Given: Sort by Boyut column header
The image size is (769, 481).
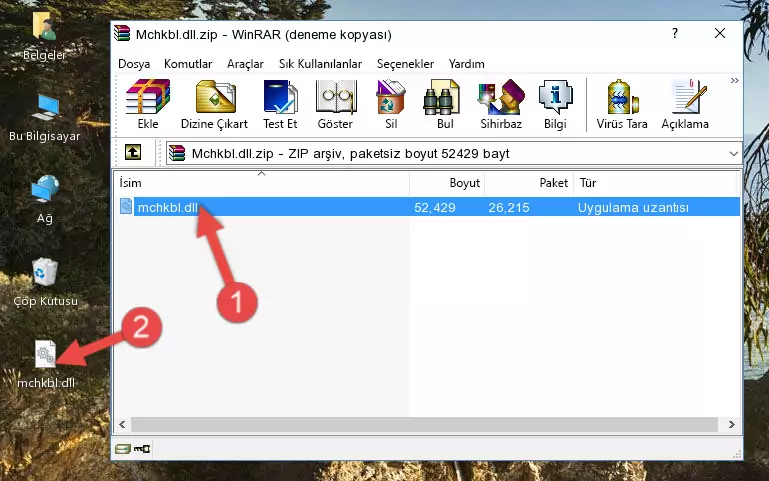Looking at the screenshot, I should 447,183.
